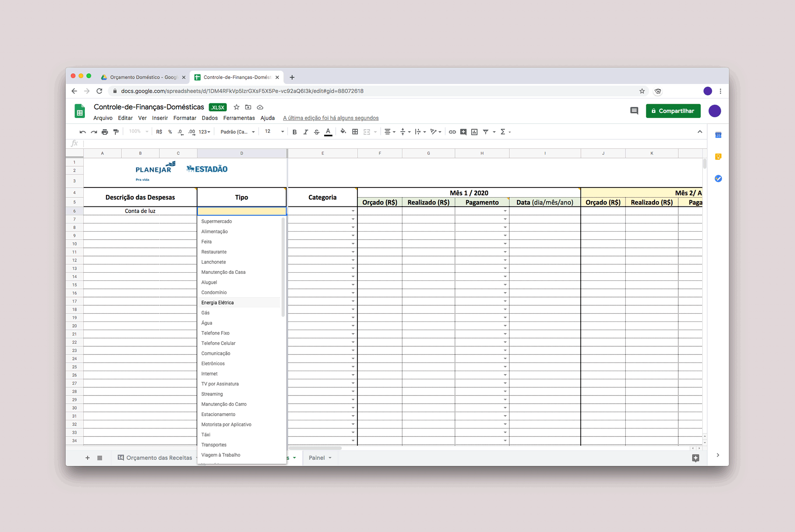Open the borders tool
The width and height of the screenshot is (795, 532).
pyautogui.click(x=355, y=132)
